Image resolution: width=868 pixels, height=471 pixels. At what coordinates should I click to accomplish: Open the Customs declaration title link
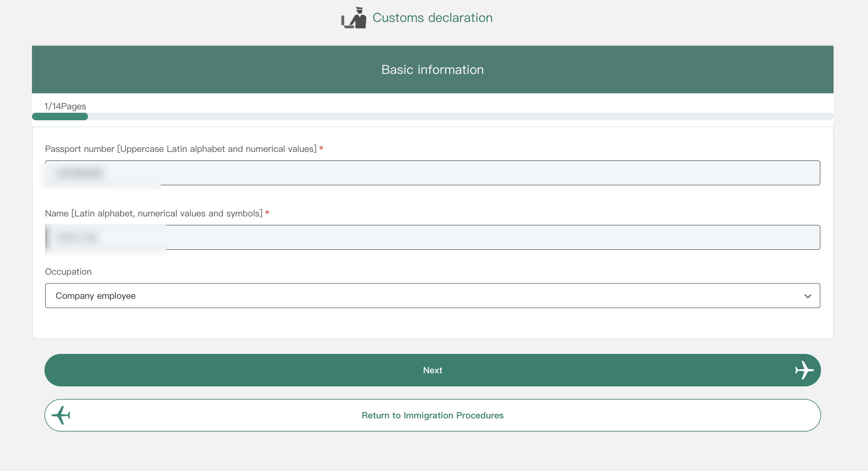[432, 18]
